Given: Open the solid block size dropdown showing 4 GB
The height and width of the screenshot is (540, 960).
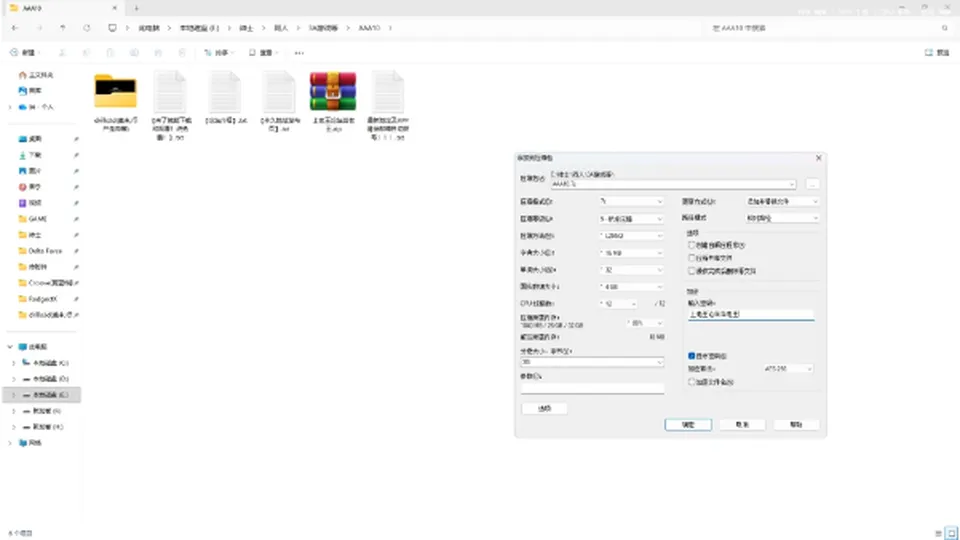Looking at the screenshot, I should 631,287.
